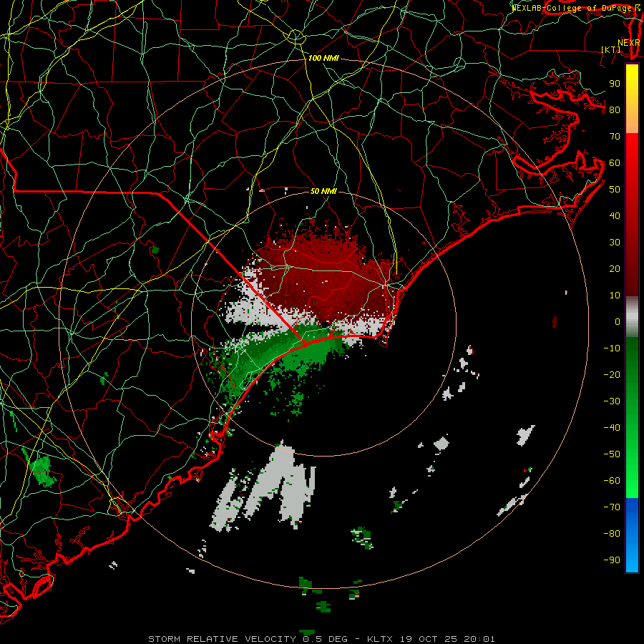Viewport: 644px width, 644px height.
Task: Click the "100 NMI" range ring label
Action: tap(323, 59)
